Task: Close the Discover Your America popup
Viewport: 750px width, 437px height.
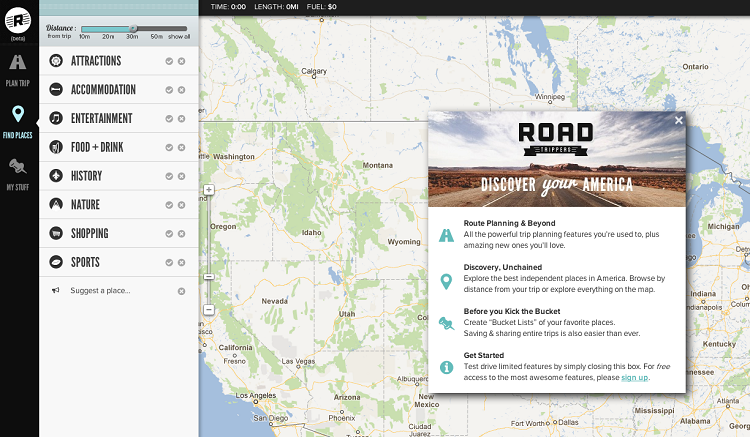Action: click(x=678, y=120)
